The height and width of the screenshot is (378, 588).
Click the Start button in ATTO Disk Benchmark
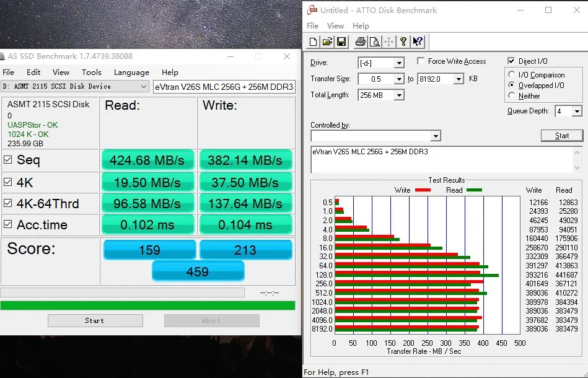562,135
